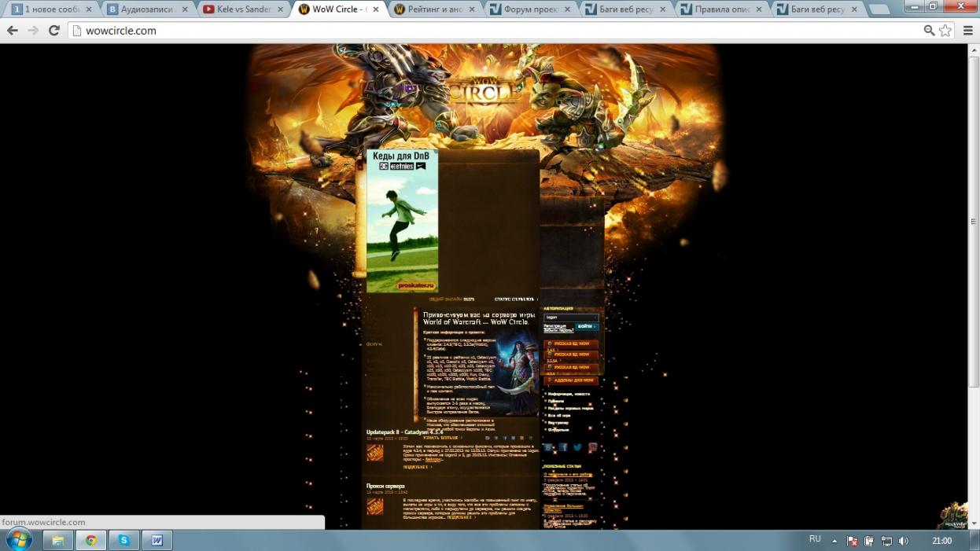Click the Facebook icon on the website
This screenshot has height=551, width=980.
[x=563, y=447]
